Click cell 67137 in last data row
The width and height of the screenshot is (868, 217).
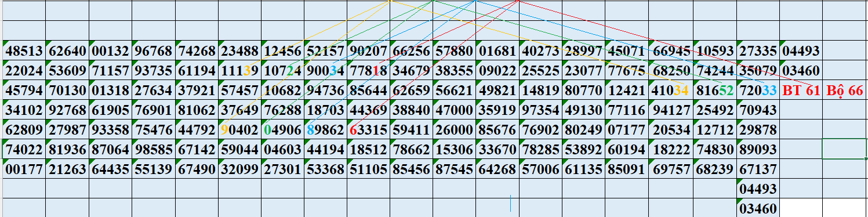tap(758, 169)
